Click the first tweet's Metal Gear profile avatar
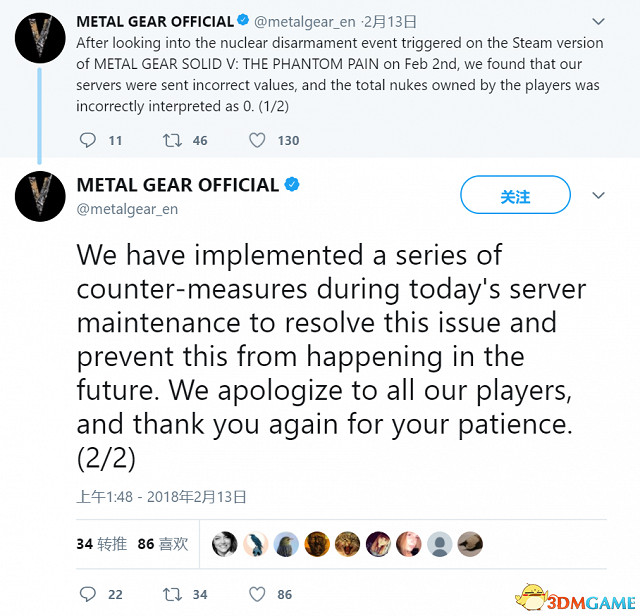This screenshot has width=640, height=616. (40, 41)
